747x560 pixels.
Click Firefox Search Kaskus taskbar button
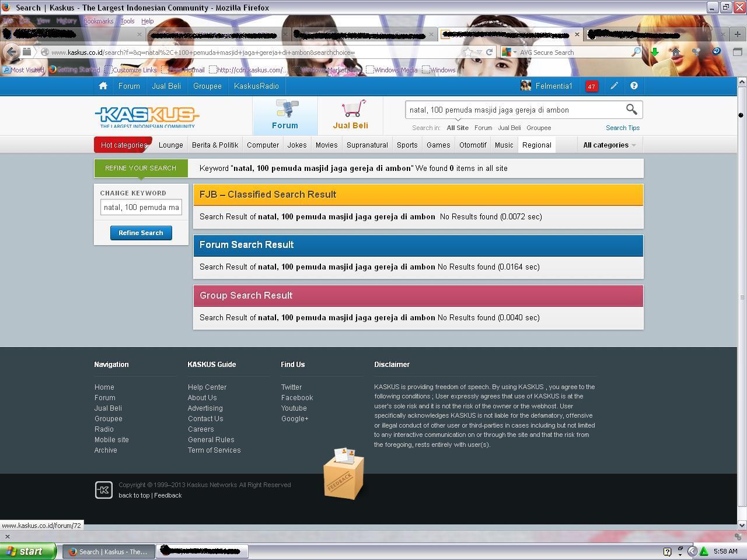coord(109,551)
